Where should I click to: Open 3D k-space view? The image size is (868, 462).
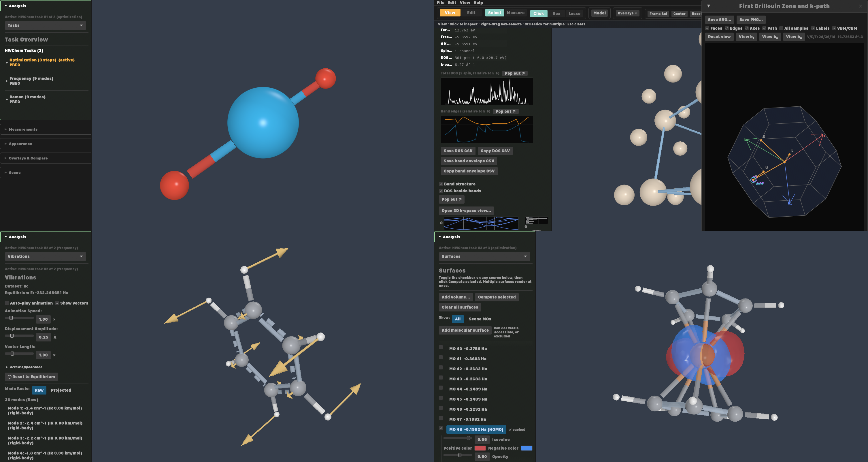click(x=466, y=211)
